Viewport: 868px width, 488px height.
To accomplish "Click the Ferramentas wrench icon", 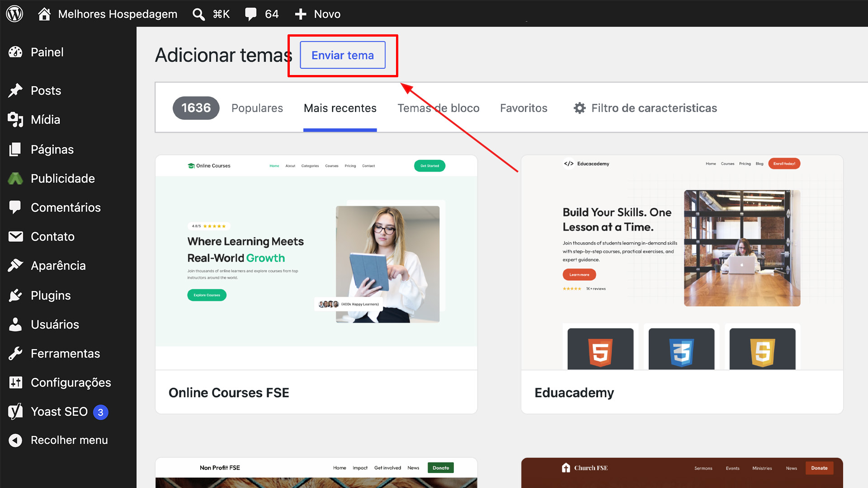I will [15, 353].
